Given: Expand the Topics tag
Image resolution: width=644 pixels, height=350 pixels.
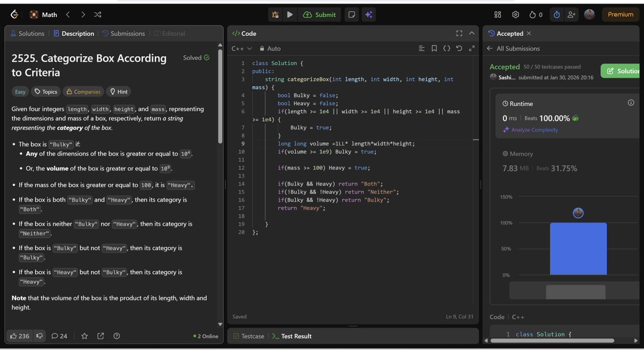Looking at the screenshot, I should point(46,92).
